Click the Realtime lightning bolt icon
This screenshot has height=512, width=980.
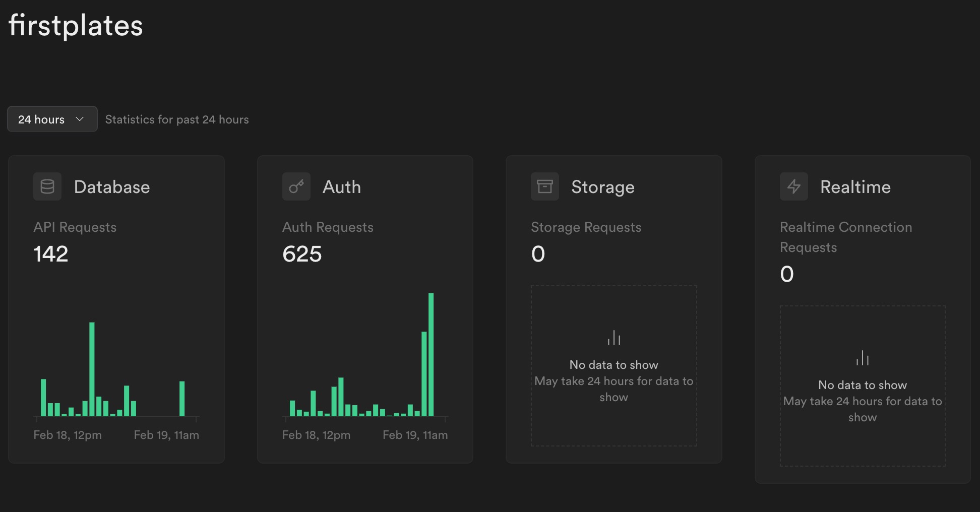pyautogui.click(x=794, y=186)
